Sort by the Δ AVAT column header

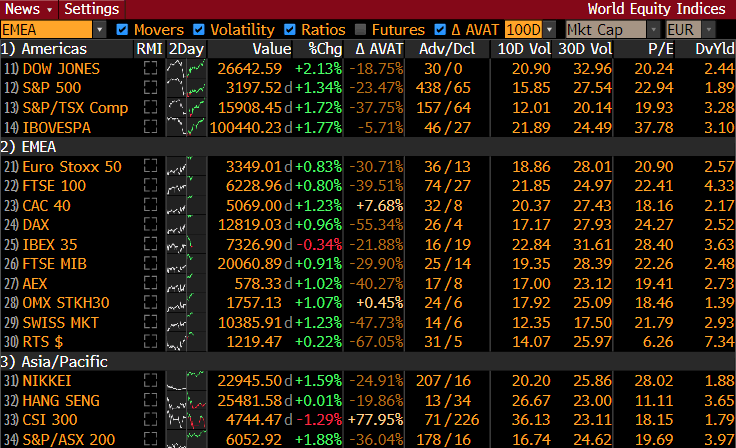click(x=379, y=49)
